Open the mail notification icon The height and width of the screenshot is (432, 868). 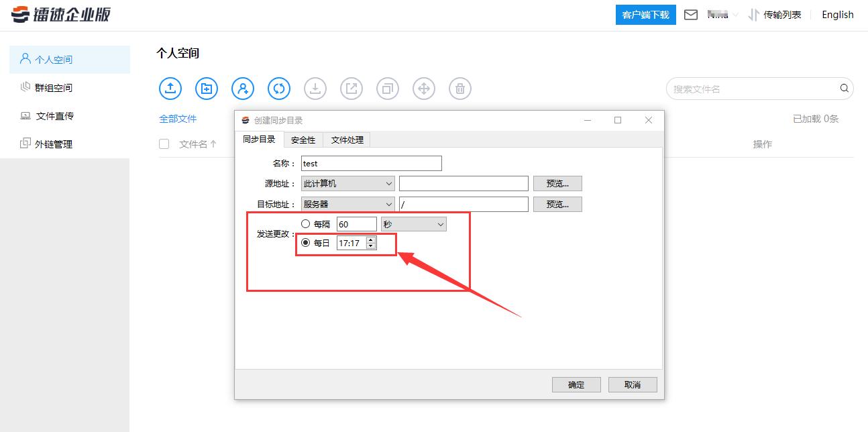click(x=691, y=14)
